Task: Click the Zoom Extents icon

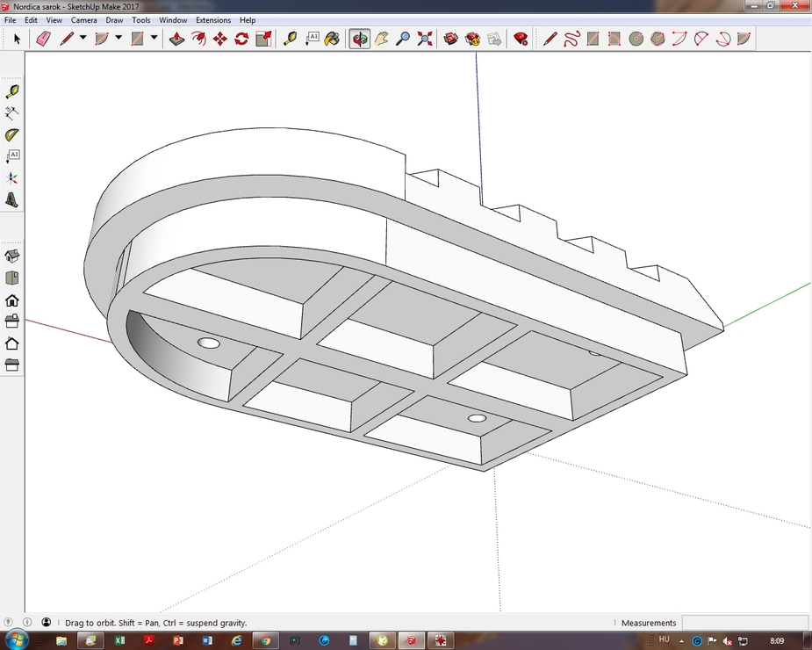Action: [425, 39]
